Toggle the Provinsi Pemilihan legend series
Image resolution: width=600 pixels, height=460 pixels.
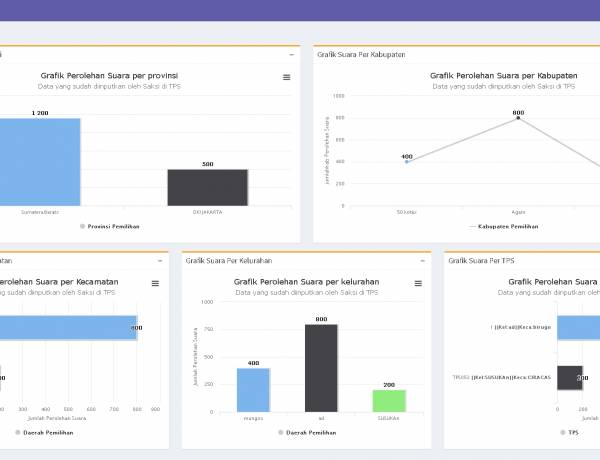tap(112, 227)
